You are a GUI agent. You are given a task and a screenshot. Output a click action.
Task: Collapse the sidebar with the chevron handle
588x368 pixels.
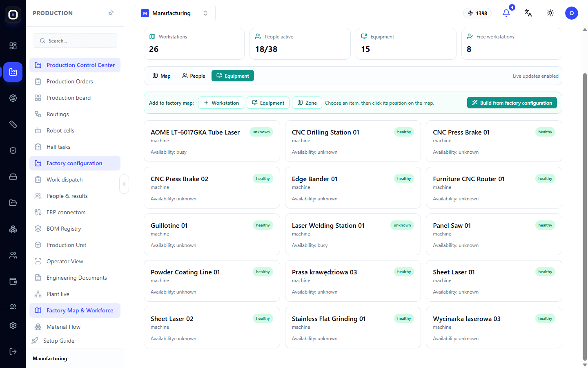[124, 184]
